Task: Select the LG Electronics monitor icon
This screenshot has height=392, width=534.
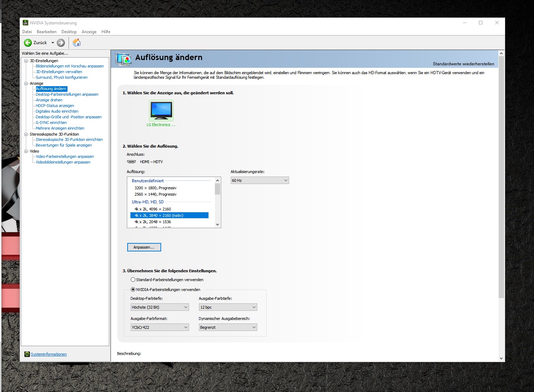Action: (161, 110)
